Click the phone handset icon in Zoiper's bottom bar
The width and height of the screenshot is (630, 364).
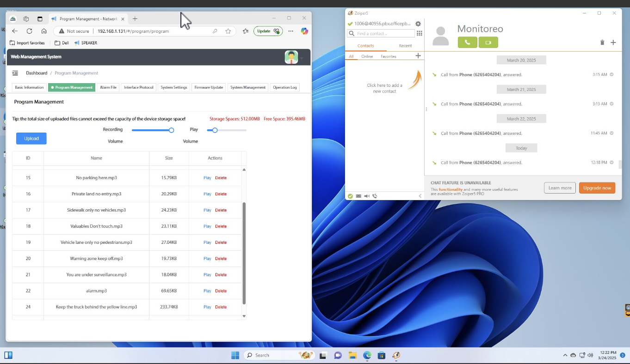coord(375,196)
